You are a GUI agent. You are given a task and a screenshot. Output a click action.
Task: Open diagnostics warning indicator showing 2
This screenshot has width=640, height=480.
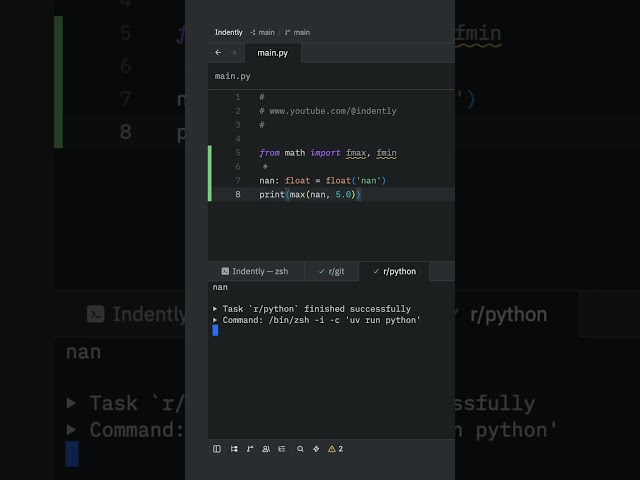(336, 449)
